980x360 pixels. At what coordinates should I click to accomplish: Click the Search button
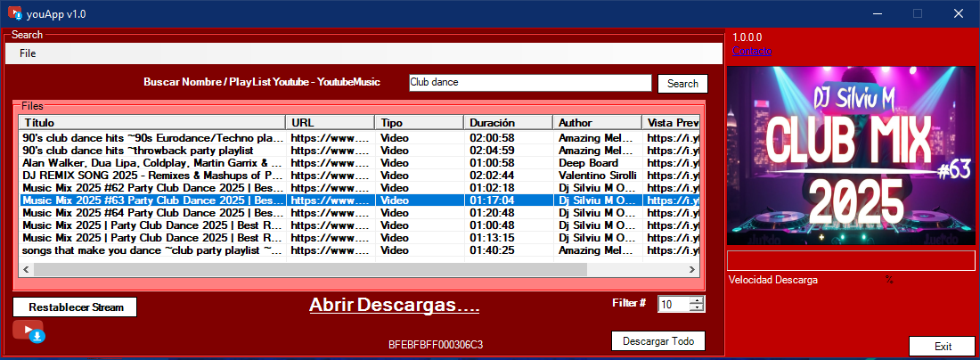(682, 84)
